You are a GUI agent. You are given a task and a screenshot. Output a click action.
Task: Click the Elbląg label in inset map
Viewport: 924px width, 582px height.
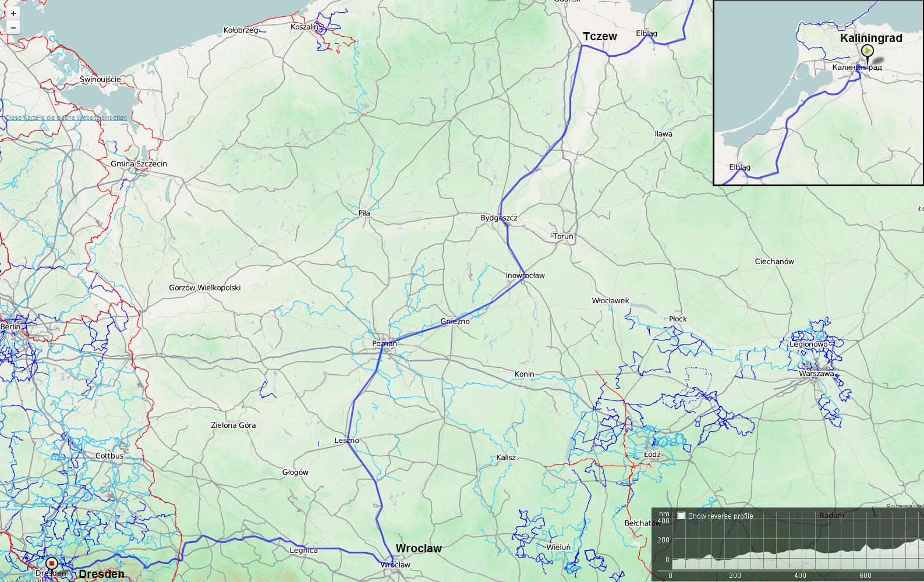tap(739, 168)
